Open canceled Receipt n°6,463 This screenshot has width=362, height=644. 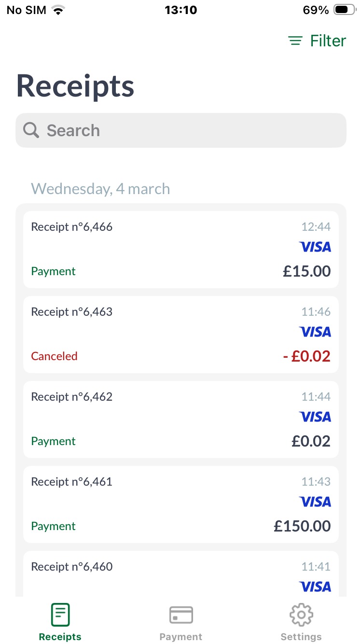181,335
